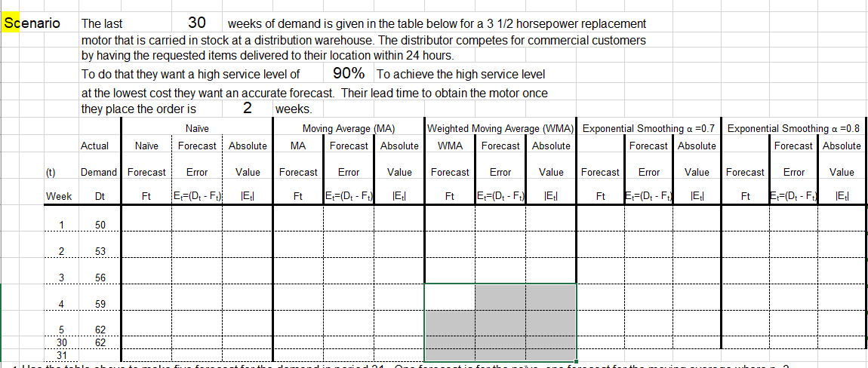Click the α=0.8 forecast cell for week 5
The width and height of the screenshot is (868, 368).
pyautogui.click(x=746, y=324)
